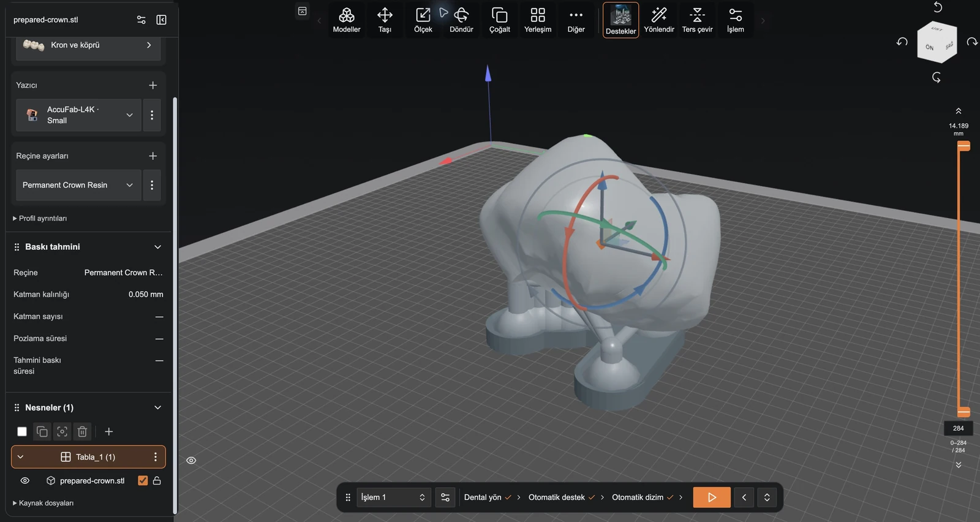
Task: Toggle the lock on prepared-crown.stl
Action: (x=157, y=481)
